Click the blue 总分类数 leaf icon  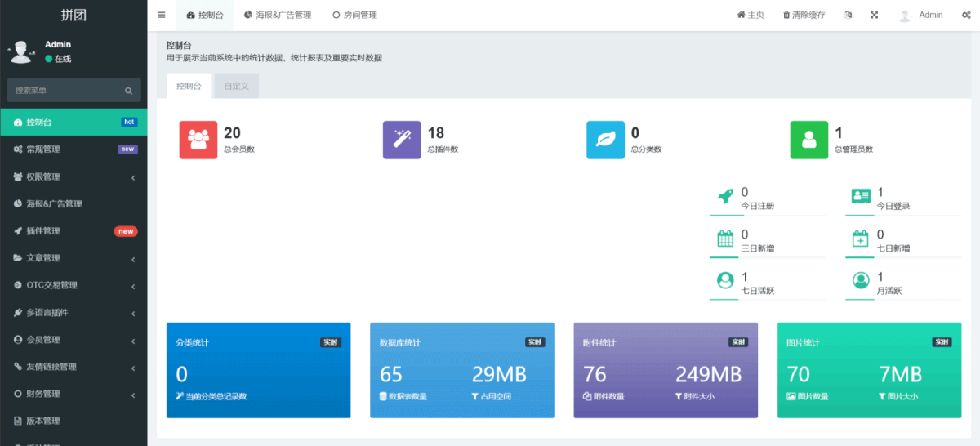click(606, 140)
